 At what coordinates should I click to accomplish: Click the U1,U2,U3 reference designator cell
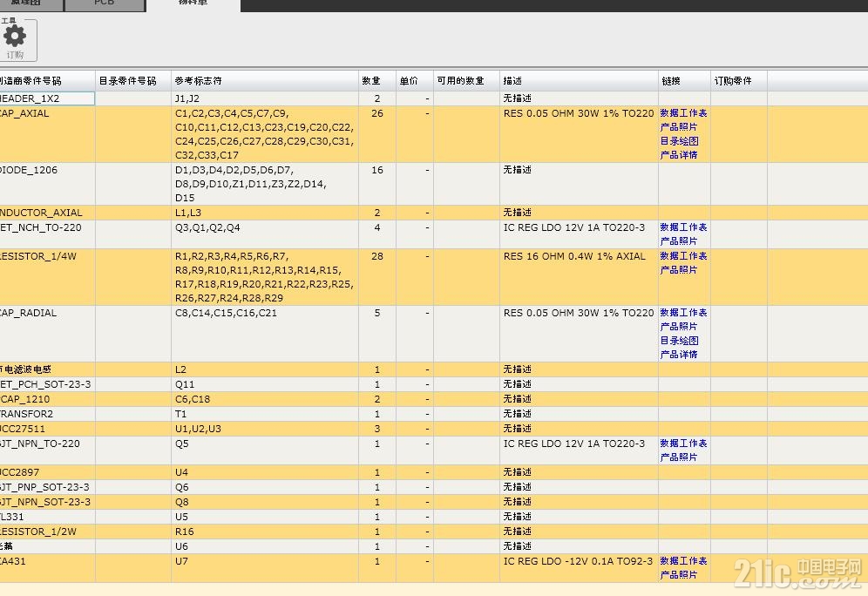tap(265, 429)
